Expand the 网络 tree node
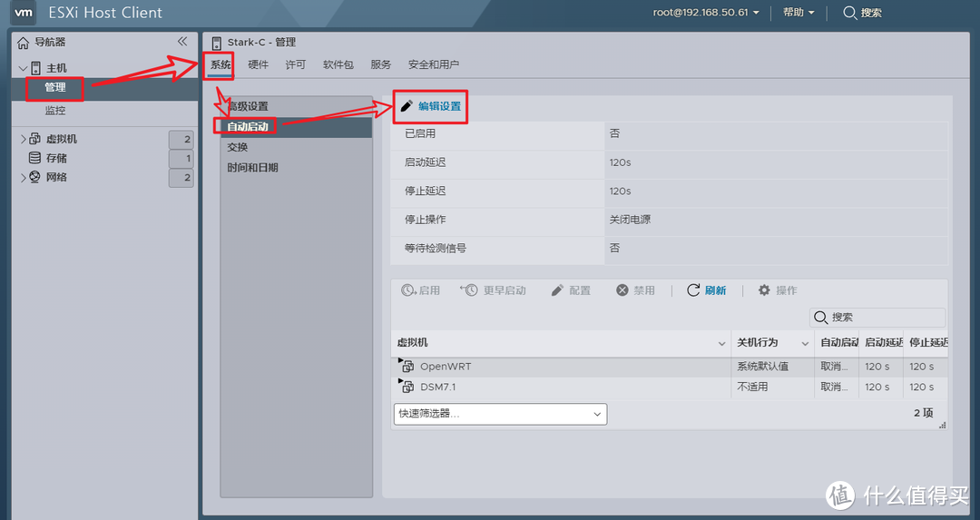The image size is (980, 520). point(23,178)
